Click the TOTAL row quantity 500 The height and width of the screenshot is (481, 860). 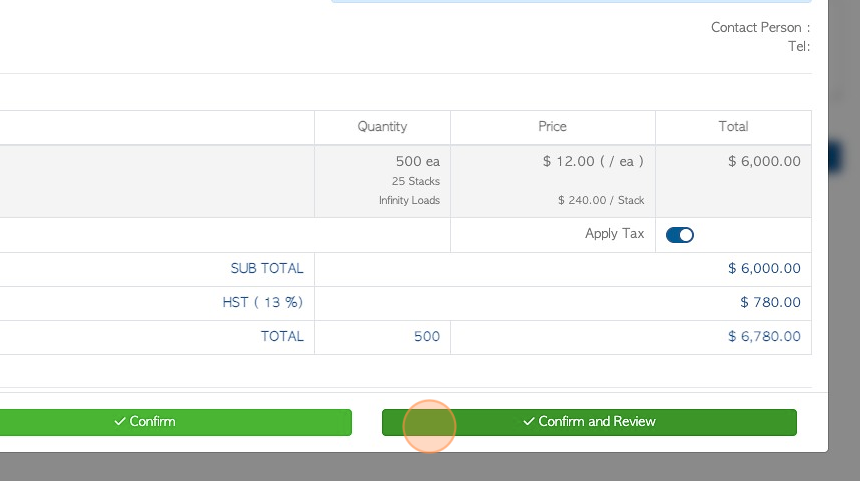(x=427, y=336)
